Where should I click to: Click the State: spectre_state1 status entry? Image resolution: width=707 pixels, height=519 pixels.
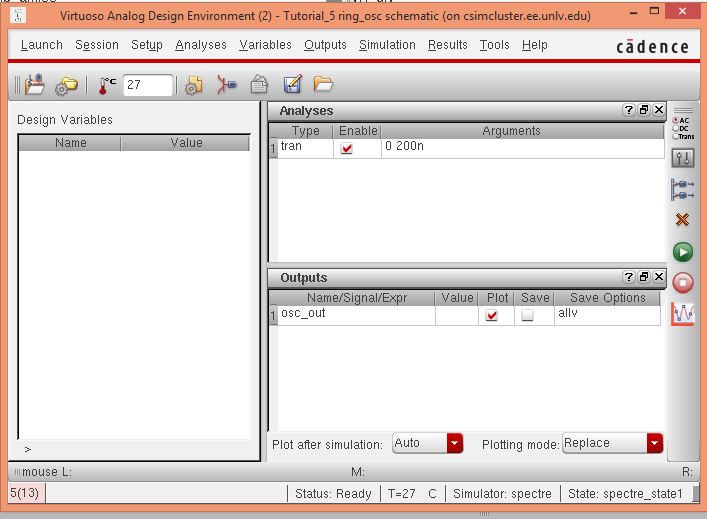click(x=625, y=494)
